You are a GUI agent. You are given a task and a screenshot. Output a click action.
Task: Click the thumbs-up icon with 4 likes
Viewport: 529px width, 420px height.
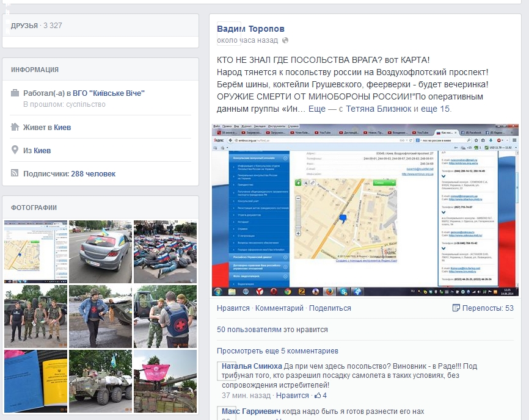coord(318,396)
